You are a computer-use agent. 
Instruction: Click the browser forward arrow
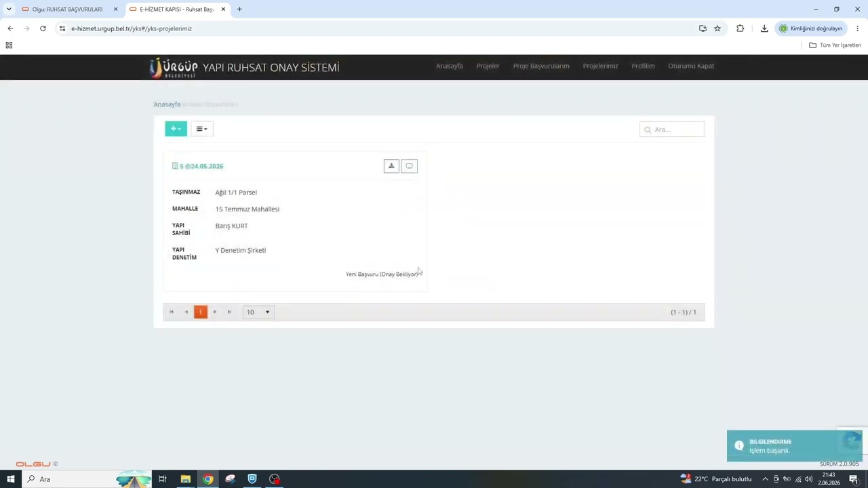26,28
